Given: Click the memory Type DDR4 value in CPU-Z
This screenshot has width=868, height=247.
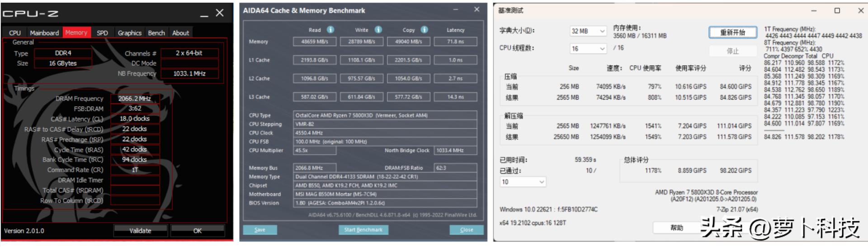Looking at the screenshot, I should (x=63, y=53).
